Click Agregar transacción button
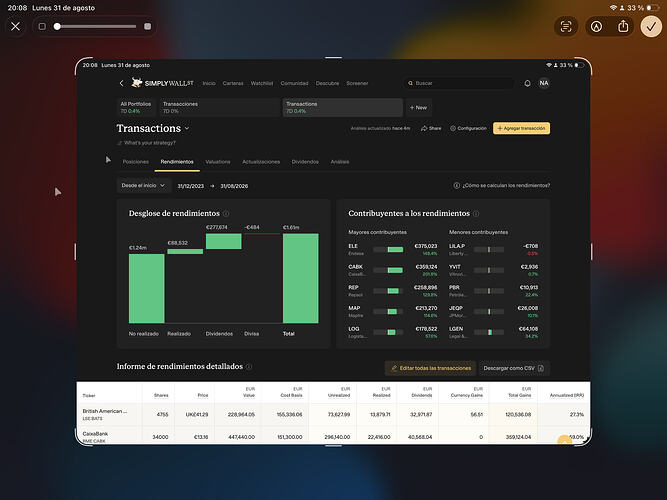667x500 pixels. pos(522,128)
